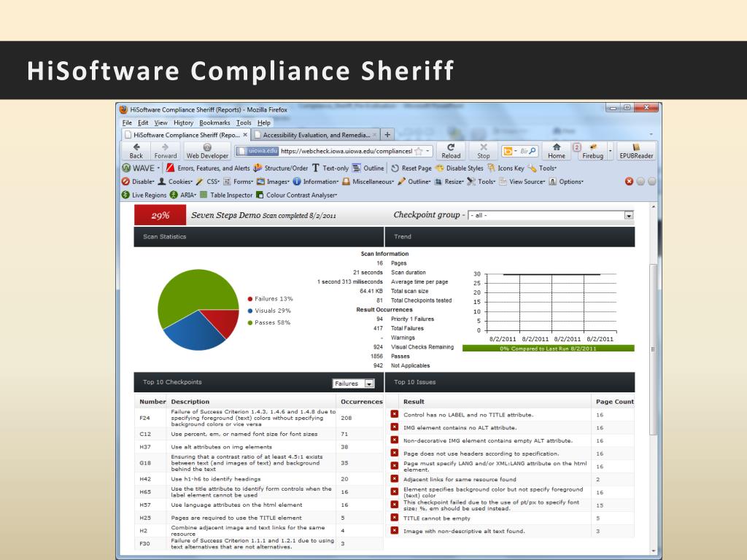Click the red error indicator icon
This screenshot has width=747, height=560.
629,182
